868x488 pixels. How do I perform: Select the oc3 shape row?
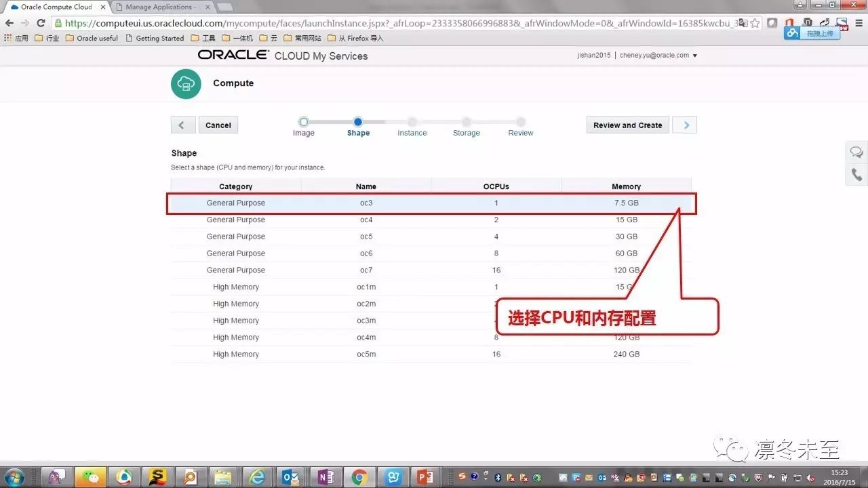(431, 203)
